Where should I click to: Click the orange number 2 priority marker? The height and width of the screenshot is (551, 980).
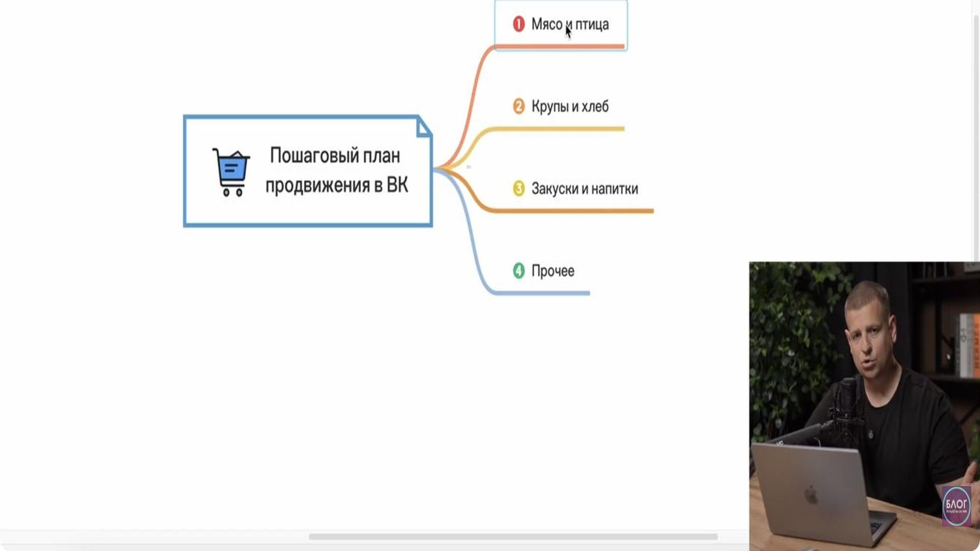click(x=519, y=106)
